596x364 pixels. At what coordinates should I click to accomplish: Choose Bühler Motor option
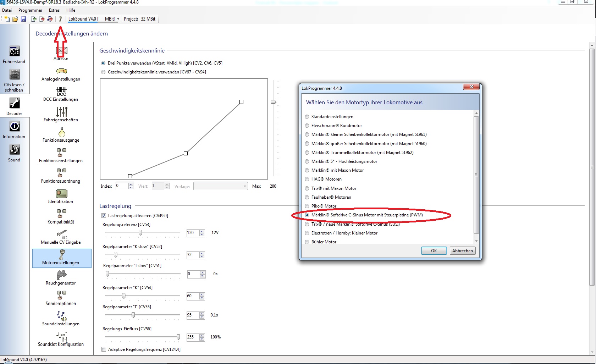click(307, 242)
